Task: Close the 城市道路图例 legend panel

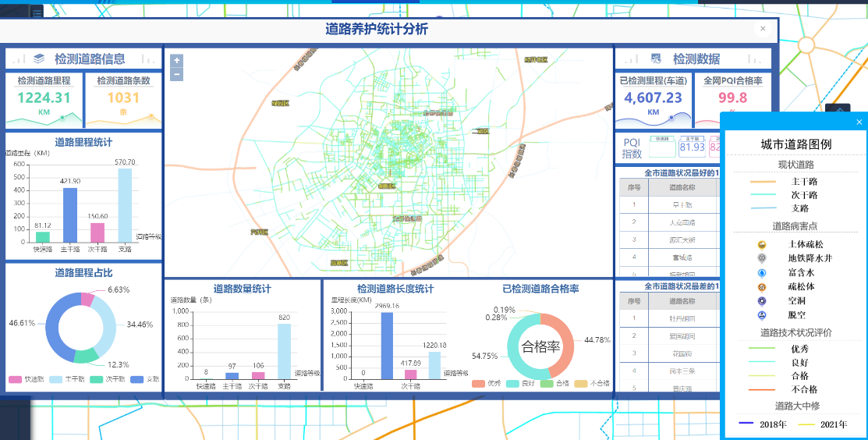Action: (859, 122)
